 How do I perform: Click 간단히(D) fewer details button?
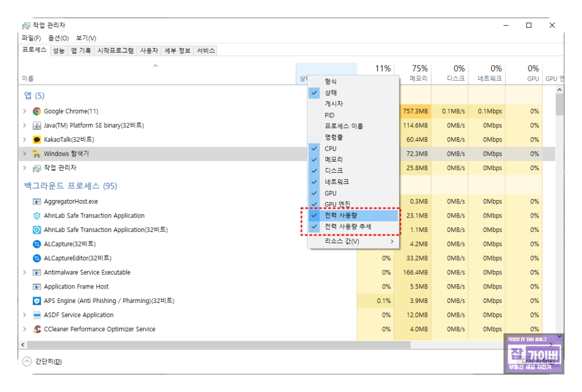click(42, 361)
